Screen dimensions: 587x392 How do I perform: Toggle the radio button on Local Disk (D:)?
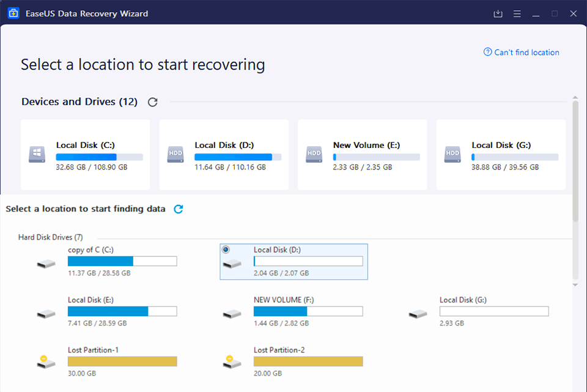[x=226, y=250]
